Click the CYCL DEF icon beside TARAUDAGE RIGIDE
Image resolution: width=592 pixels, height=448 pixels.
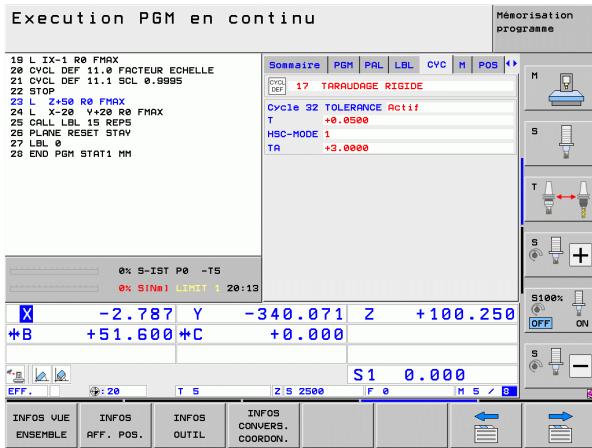coord(277,86)
